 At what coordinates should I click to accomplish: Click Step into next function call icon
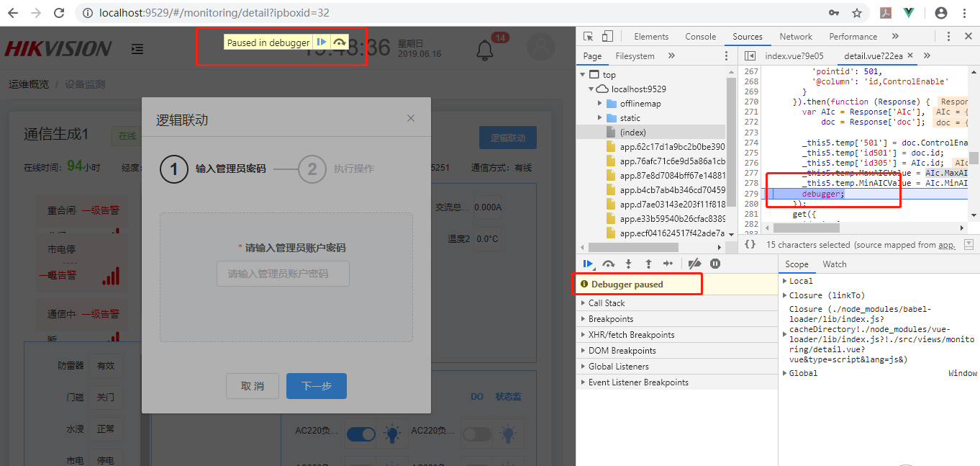[628, 264]
